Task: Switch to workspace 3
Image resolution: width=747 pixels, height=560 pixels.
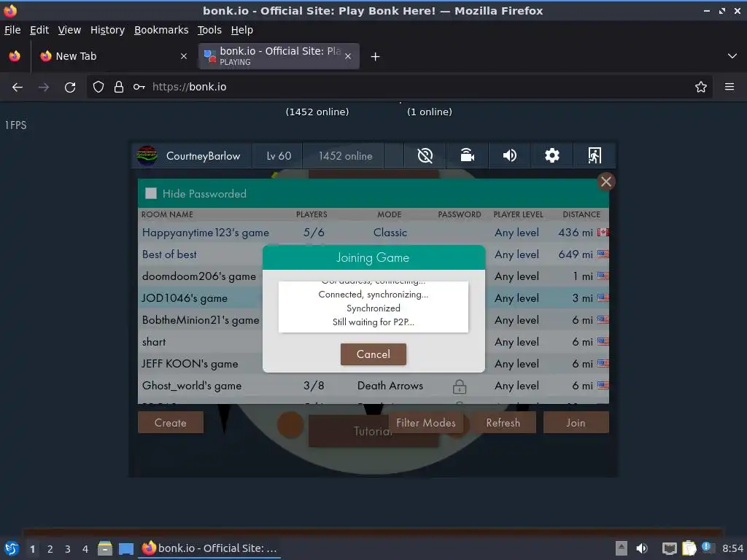Action: point(68,549)
